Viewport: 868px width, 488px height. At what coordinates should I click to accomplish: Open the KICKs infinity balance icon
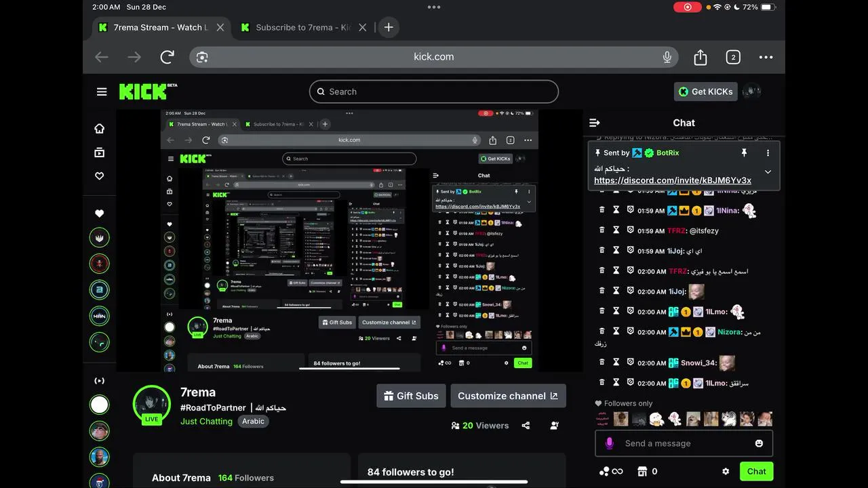(610, 471)
